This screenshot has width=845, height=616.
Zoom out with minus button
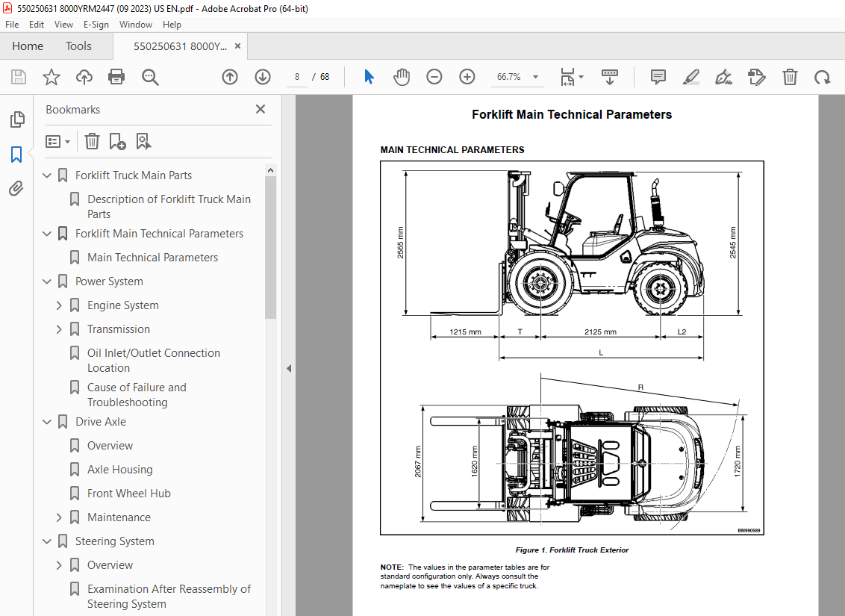434,77
